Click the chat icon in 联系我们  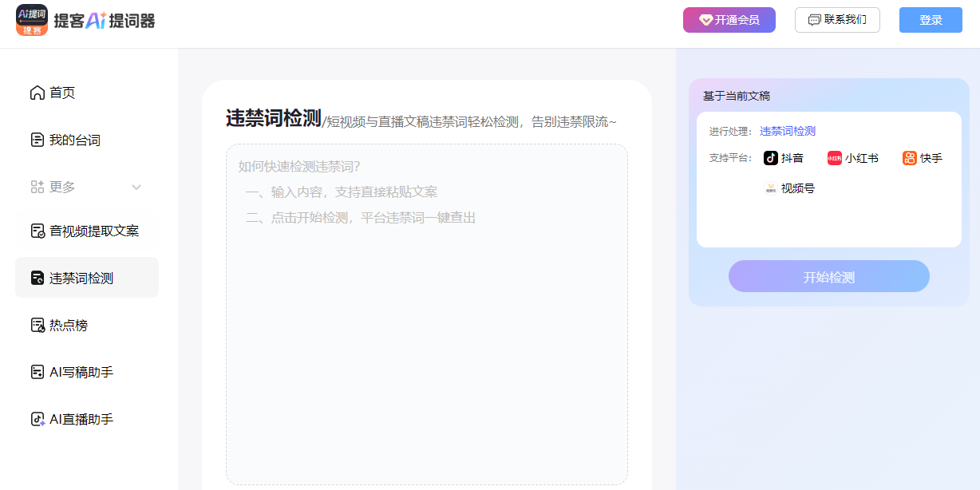[814, 20]
